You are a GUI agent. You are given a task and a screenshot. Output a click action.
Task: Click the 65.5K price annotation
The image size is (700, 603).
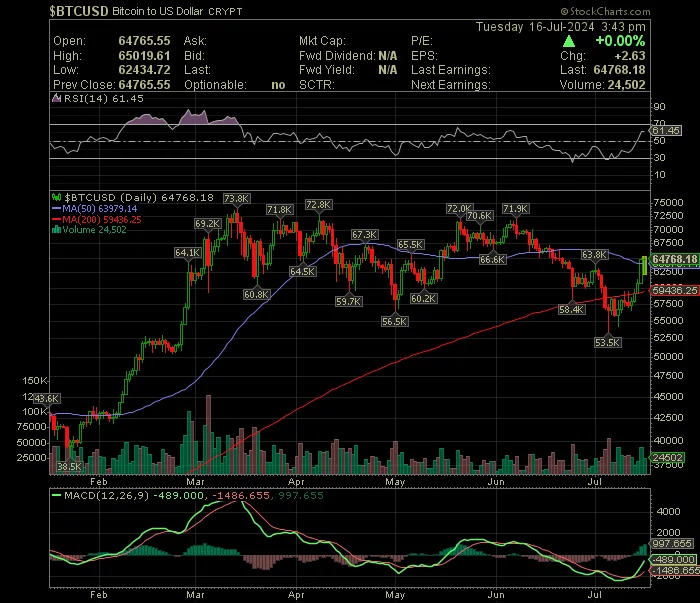pyautogui.click(x=411, y=244)
